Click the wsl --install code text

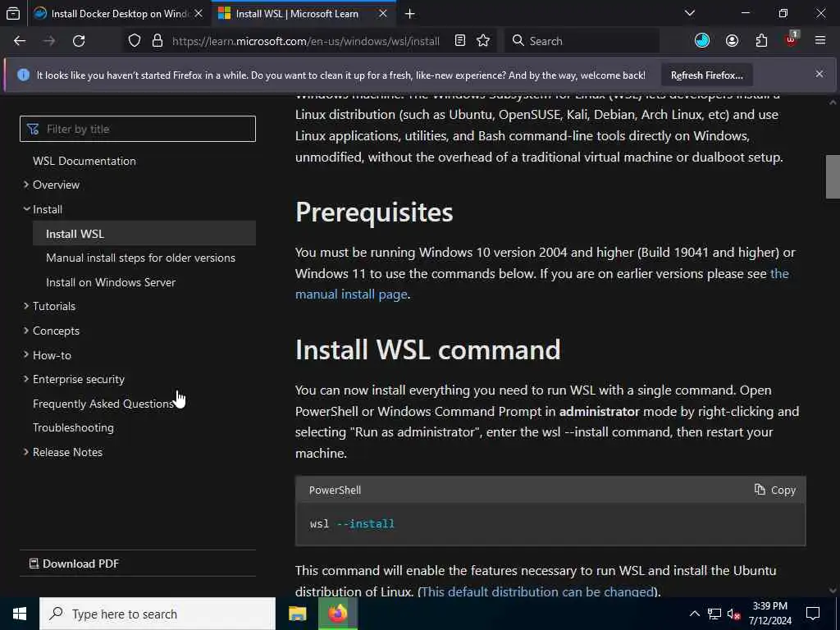tap(352, 524)
